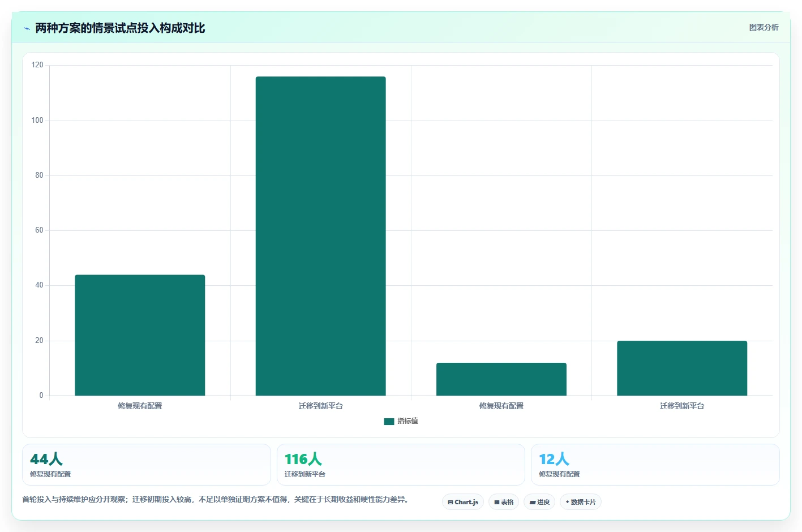
Task: Click the 修复现有配置 axis label under the 44 bar
Action: pyautogui.click(x=140, y=406)
